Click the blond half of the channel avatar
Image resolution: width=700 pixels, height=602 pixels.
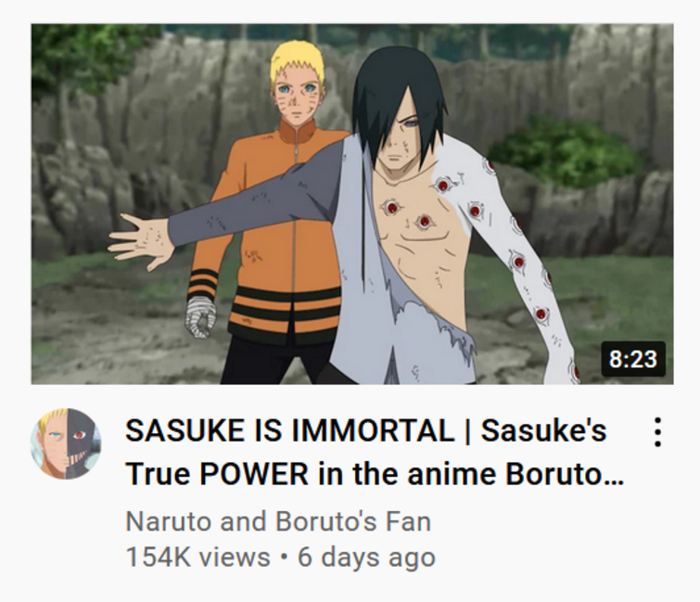(48, 443)
